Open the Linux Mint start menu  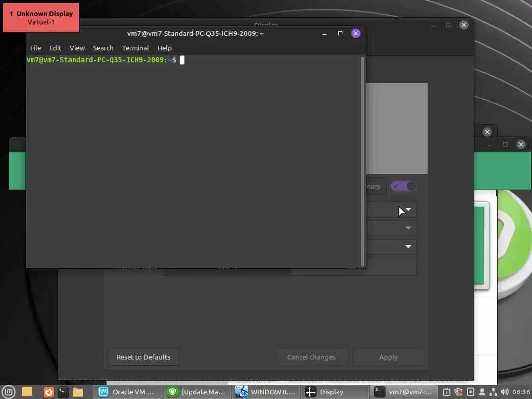pos(8,392)
